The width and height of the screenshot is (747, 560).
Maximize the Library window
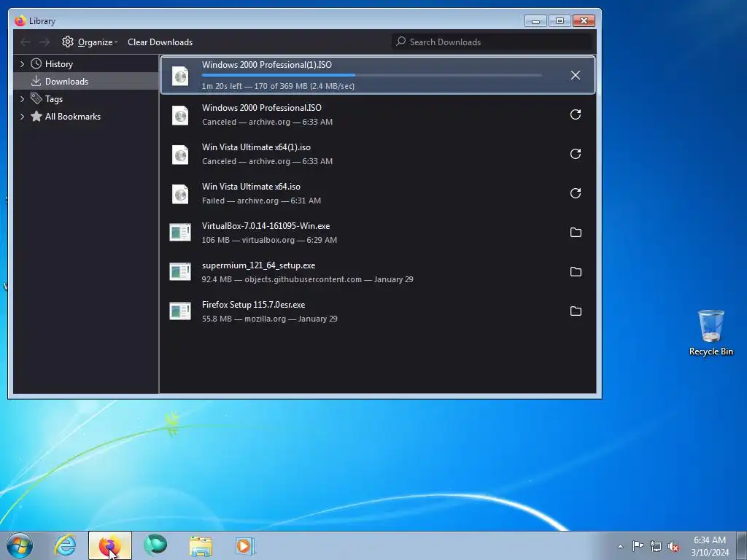pyautogui.click(x=560, y=21)
